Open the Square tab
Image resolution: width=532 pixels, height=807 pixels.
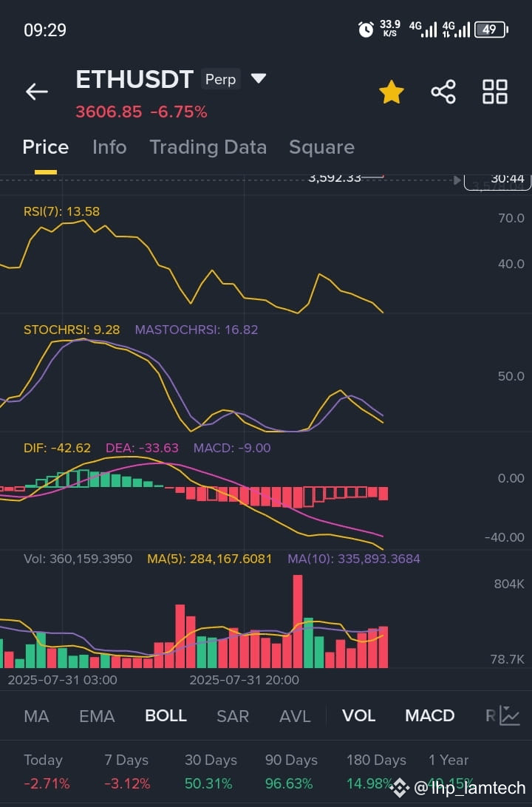(322, 147)
